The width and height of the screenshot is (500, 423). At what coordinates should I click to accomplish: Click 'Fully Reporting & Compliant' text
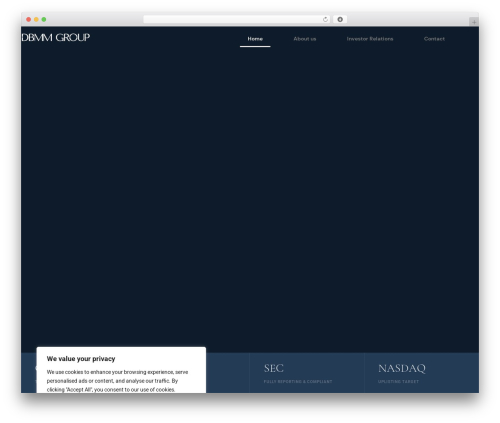pyautogui.click(x=298, y=382)
